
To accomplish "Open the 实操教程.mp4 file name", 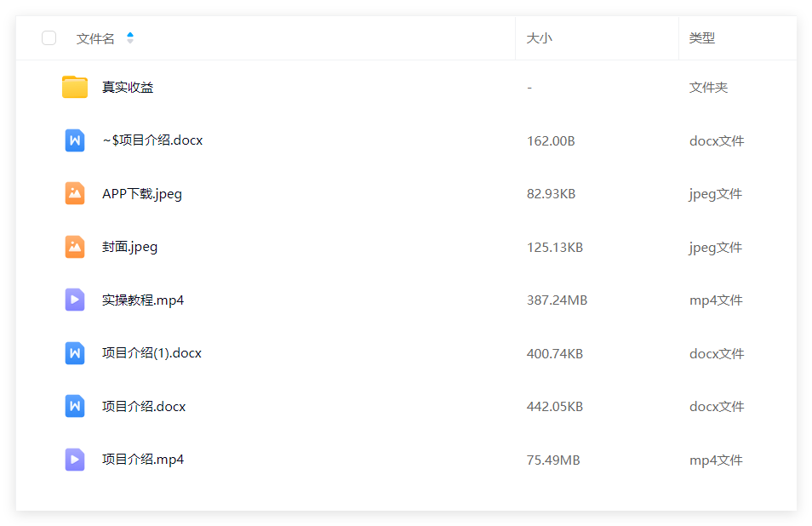I will [143, 300].
